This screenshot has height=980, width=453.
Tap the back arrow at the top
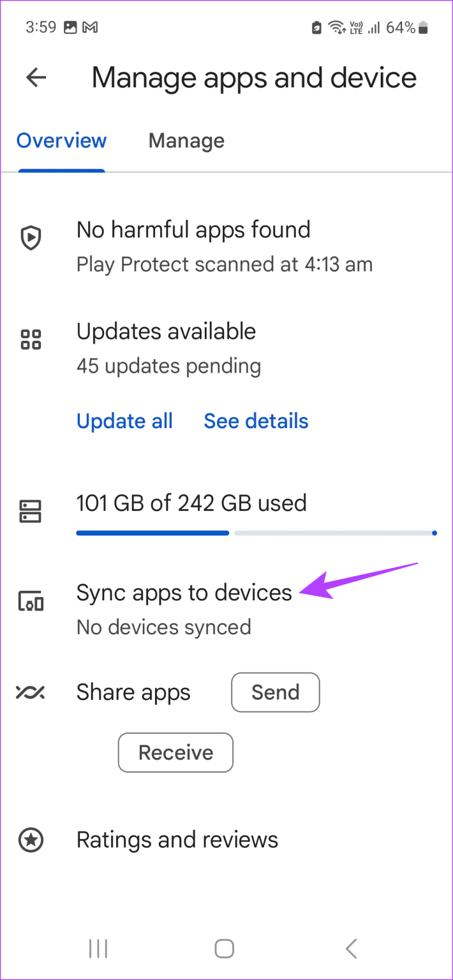click(36, 77)
